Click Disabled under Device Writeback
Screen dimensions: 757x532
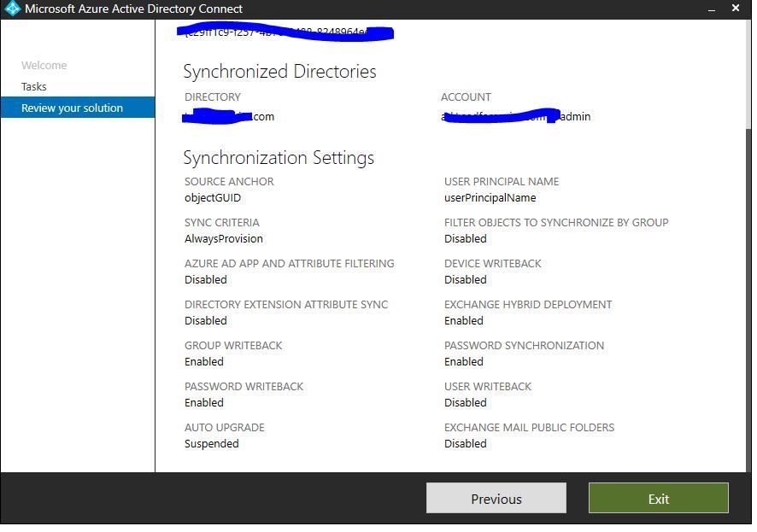coord(466,280)
